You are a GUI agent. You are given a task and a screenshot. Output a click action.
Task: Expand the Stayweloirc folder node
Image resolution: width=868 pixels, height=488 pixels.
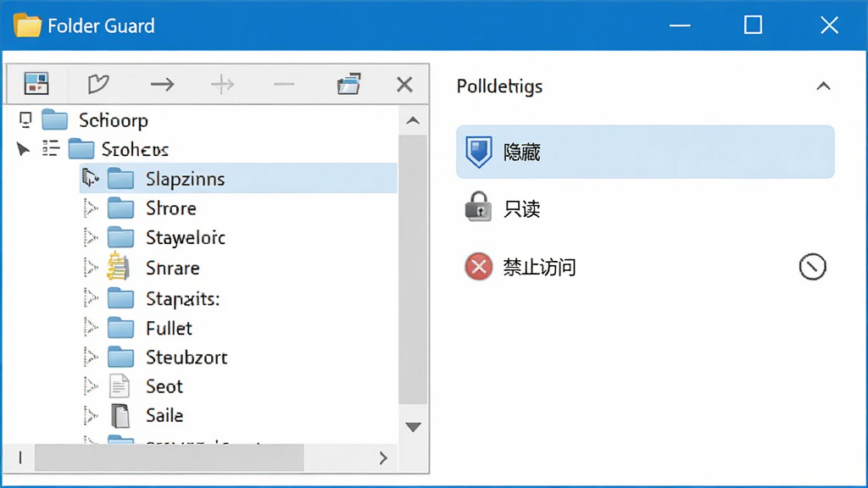[90, 237]
